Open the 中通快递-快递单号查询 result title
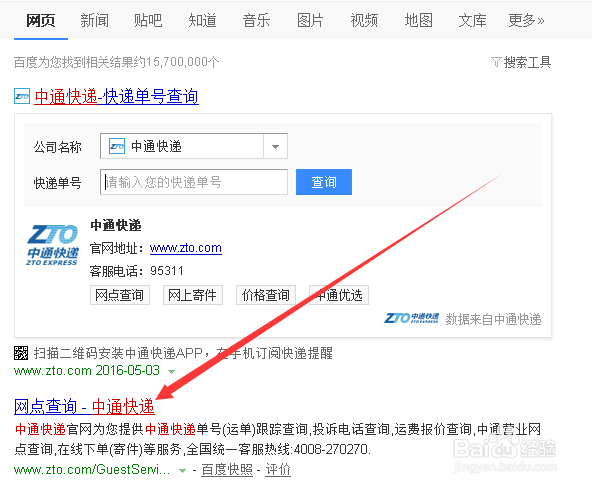The width and height of the screenshot is (592, 488). [x=116, y=97]
